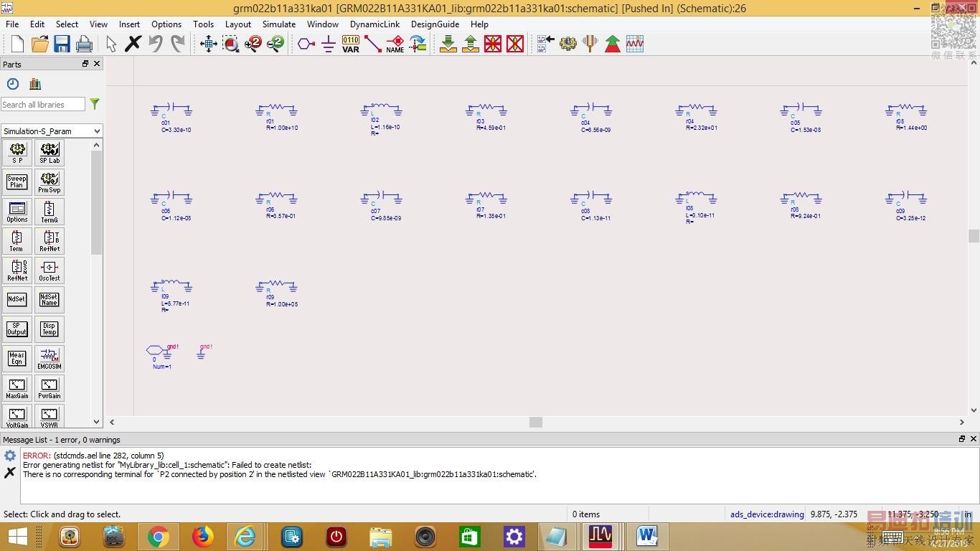This screenshot has height=551, width=980.
Task: Activate the select arrow pointer tool
Action: tap(111, 44)
